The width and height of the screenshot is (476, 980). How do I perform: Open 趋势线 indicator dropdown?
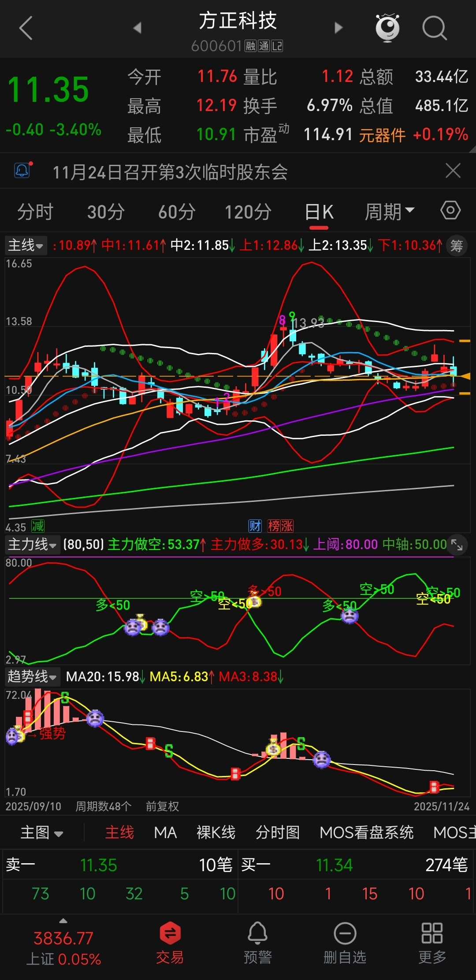(32, 676)
